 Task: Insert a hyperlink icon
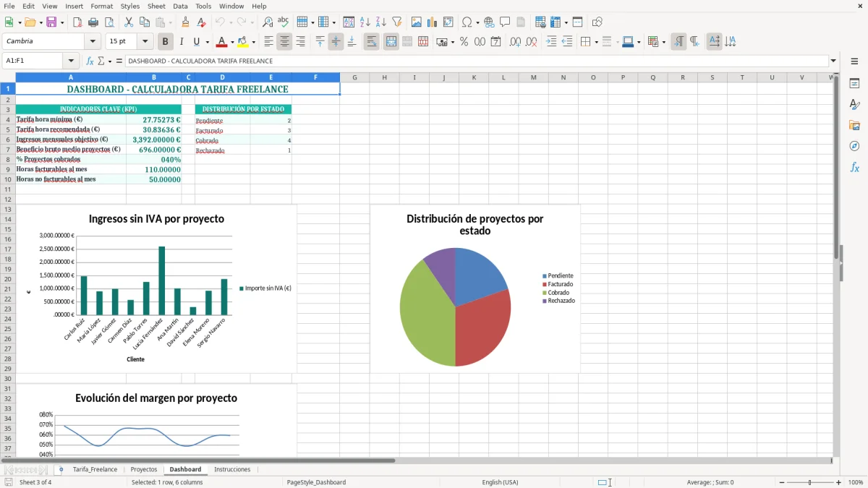(x=489, y=22)
